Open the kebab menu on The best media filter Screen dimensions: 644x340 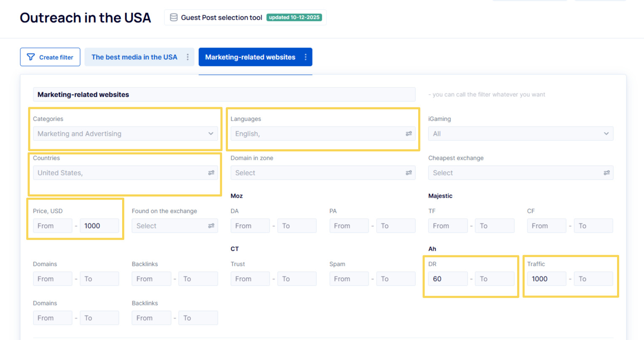coord(188,57)
